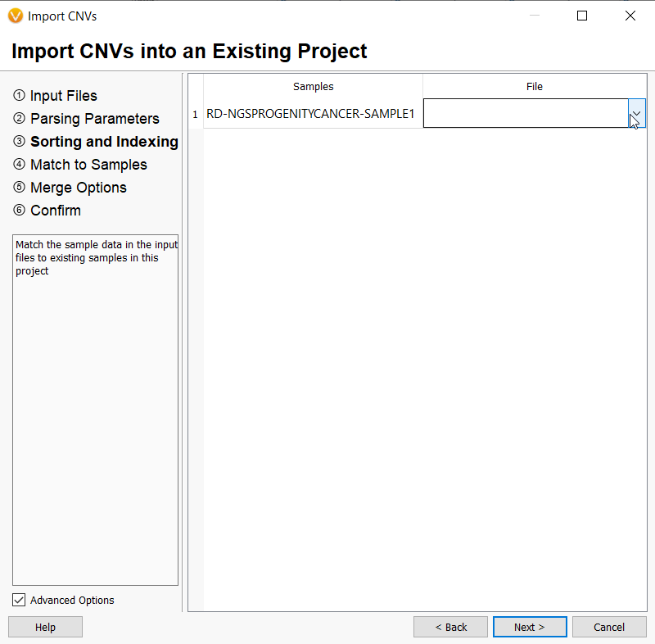Cancel the Import CNVs wizard

click(x=609, y=626)
